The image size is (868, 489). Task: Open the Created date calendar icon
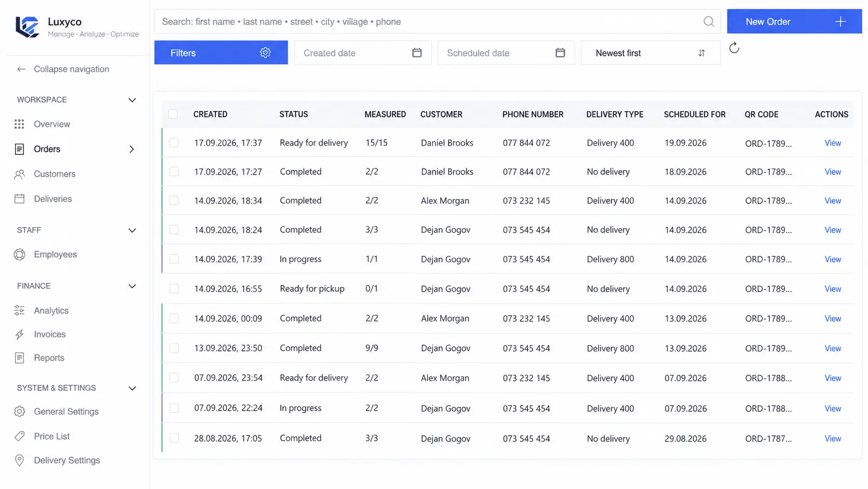pos(417,52)
